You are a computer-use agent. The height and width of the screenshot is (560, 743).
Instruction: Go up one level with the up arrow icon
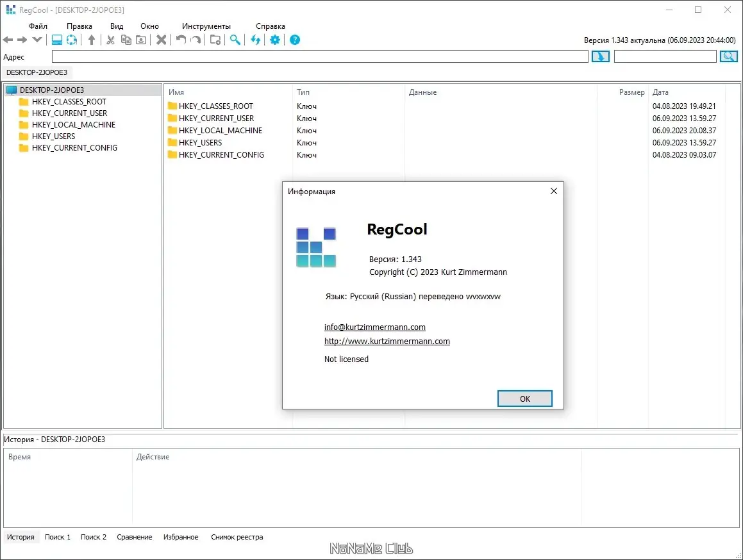pos(92,40)
